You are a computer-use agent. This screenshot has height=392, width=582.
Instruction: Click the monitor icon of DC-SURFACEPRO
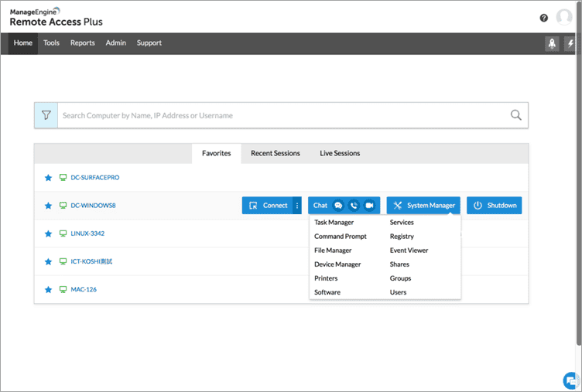point(63,177)
